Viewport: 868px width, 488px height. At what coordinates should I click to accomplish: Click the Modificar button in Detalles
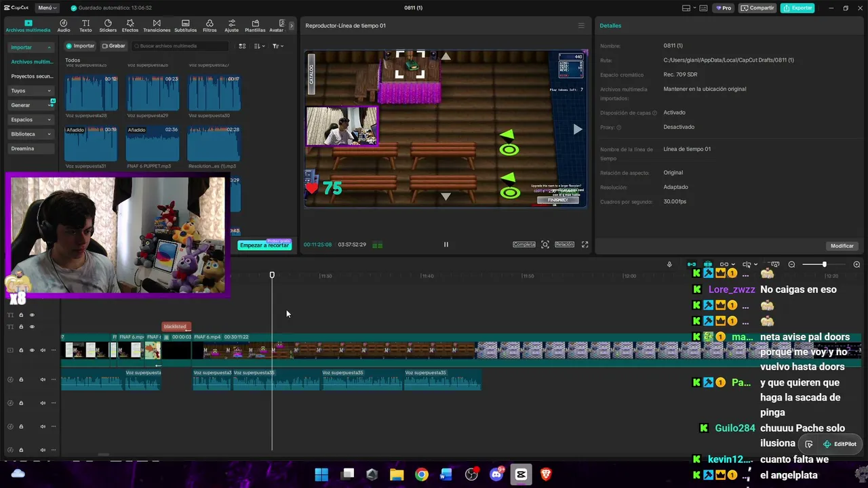pyautogui.click(x=842, y=246)
